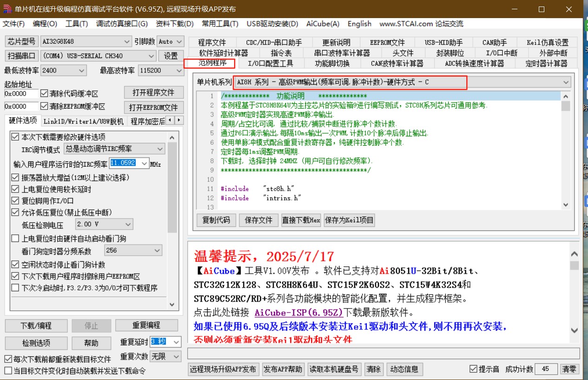Click 下载/编程 button
The height and width of the screenshot is (380, 588).
tap(36, 325)
